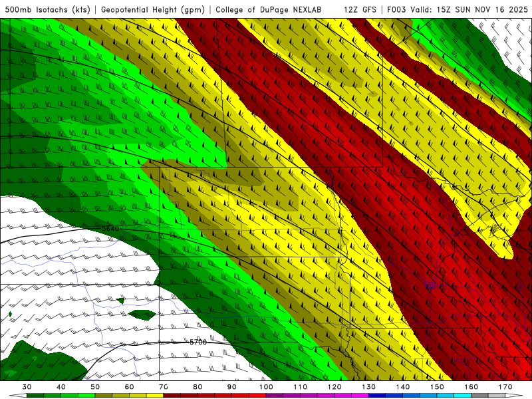Click the bright yellow segment of the color bar
The image size is (532, 399).
[155, 396]
